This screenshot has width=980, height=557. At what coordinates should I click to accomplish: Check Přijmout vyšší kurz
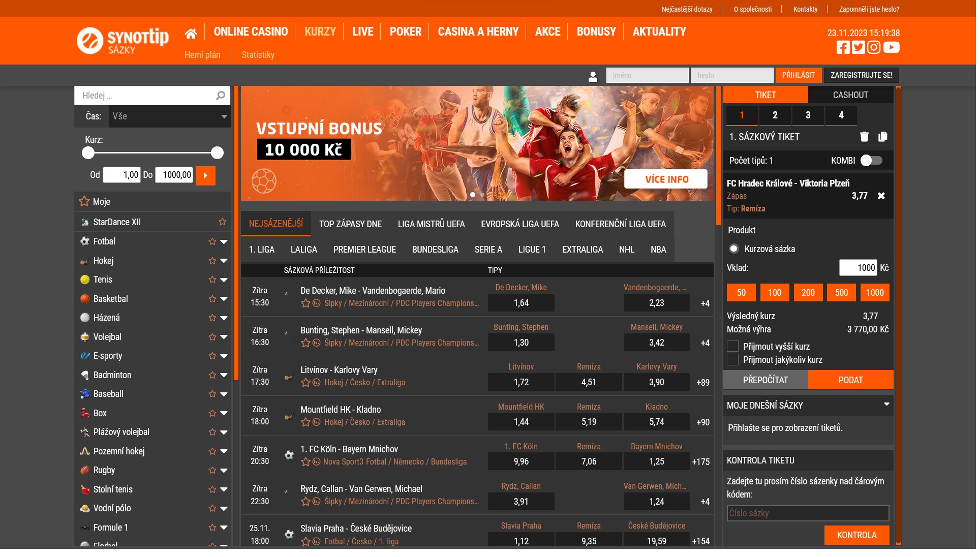coord(732,347)
